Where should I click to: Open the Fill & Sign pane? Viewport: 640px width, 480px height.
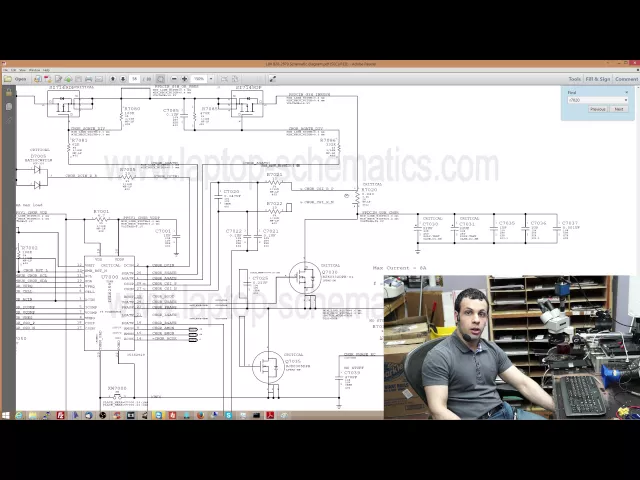point(598,79)
